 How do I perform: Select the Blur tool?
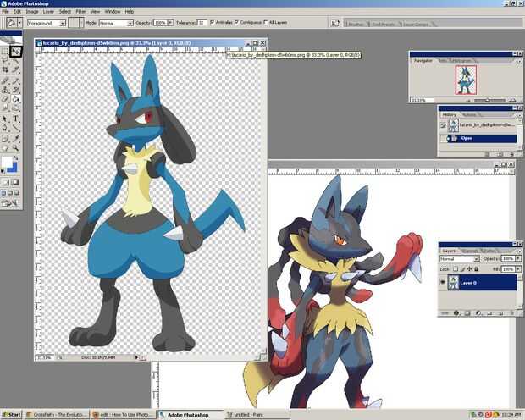coord(5,108)
